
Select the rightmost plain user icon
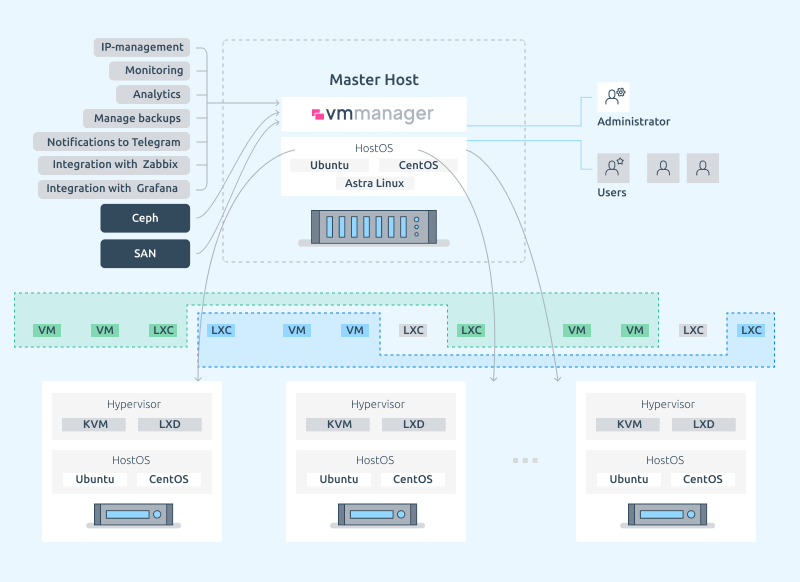(x=703, y=168)
